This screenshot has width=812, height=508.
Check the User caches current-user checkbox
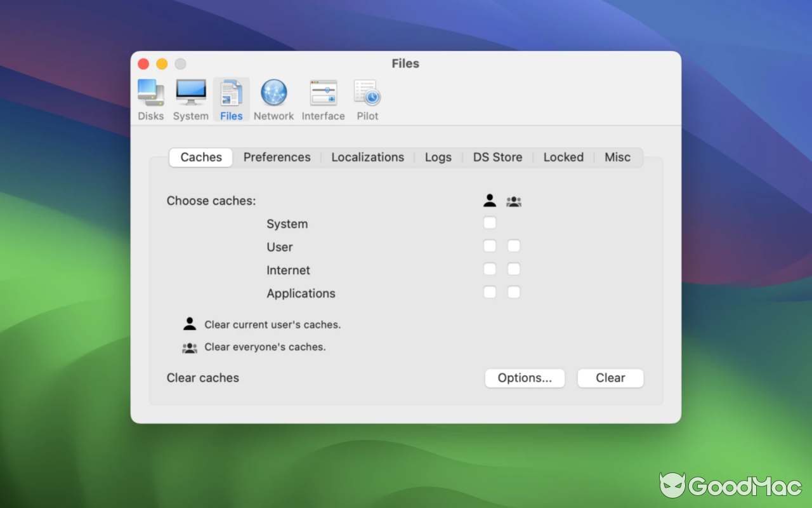pyautogui.click(x=489, y=246)
